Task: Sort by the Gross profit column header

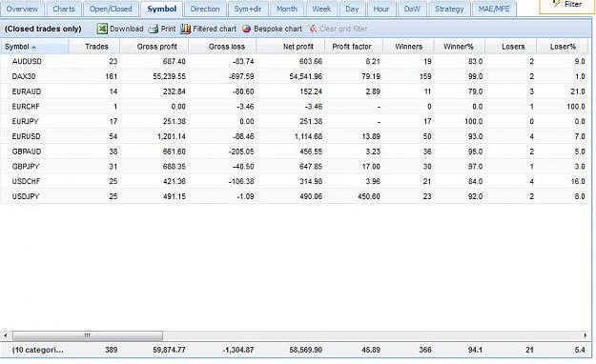Action: [x=154, y=47]
